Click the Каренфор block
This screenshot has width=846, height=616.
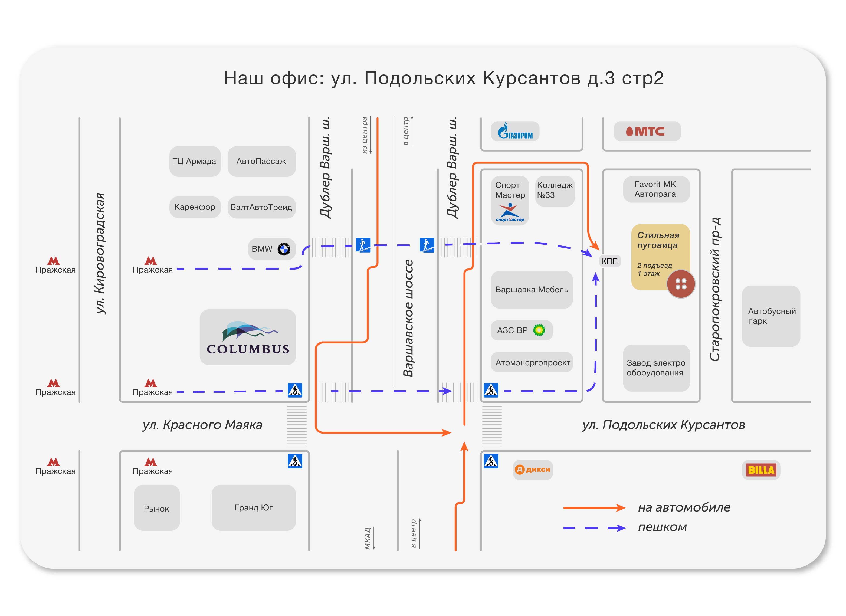tap(195, 207)
